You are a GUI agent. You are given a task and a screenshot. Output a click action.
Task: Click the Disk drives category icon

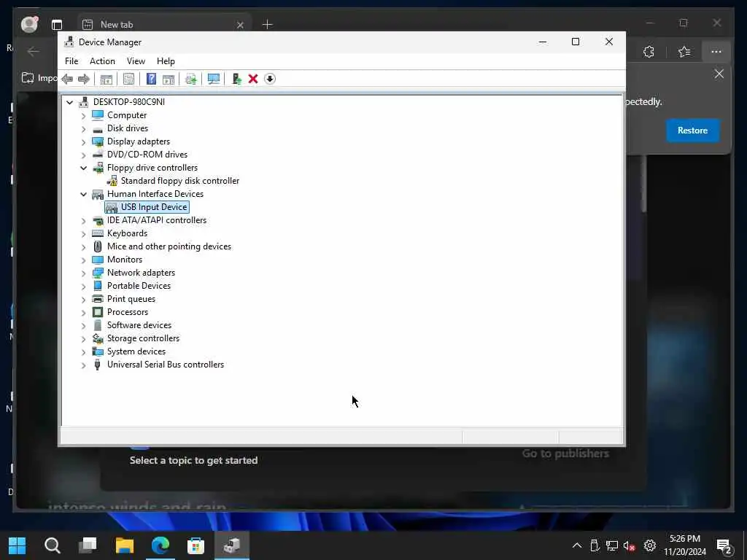(98, 129)
